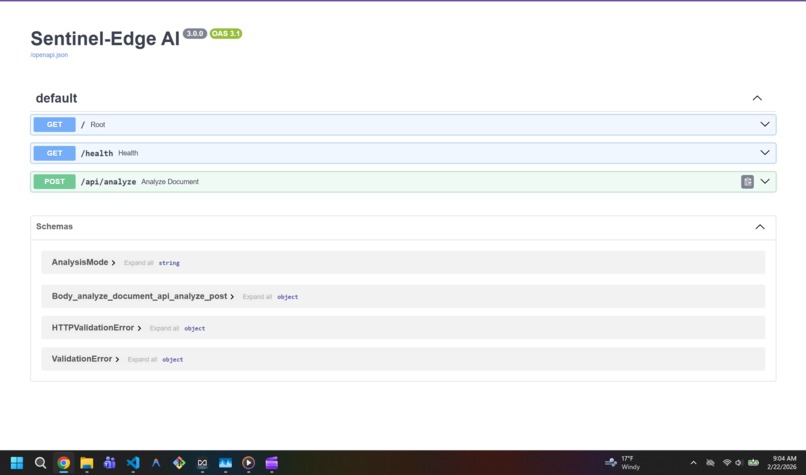Click the 'default' section heading
This screenshot has height=475, width=806.
click(x=56, y=98)
